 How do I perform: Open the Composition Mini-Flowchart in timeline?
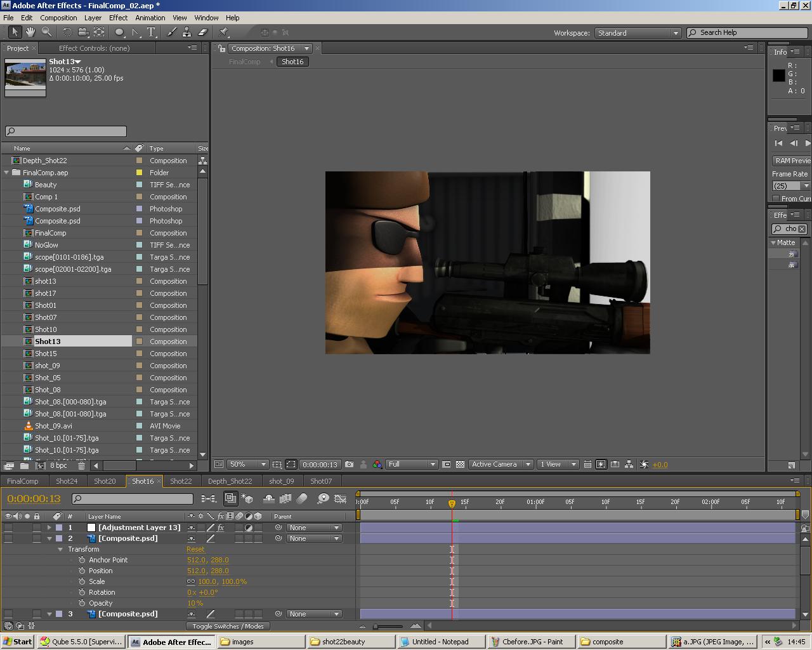(x=208, y=499)
